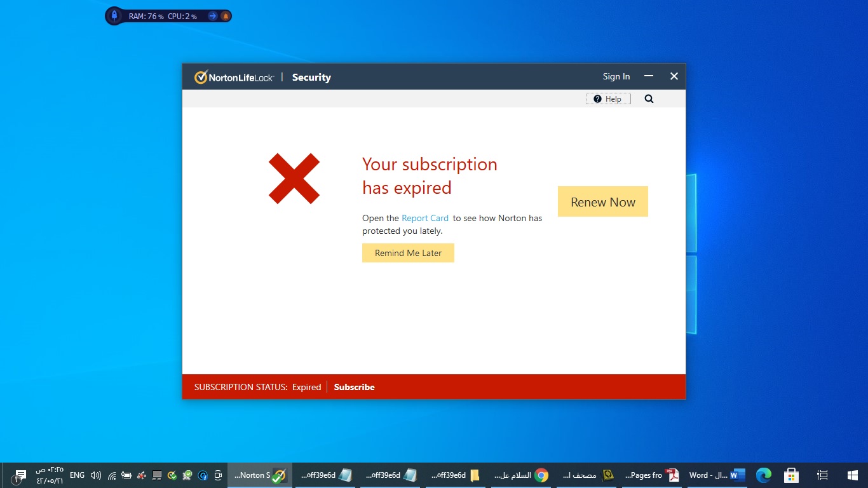Click the Renew Now button
This screenshot has width=868, height=488.
[x=602, y=201]
